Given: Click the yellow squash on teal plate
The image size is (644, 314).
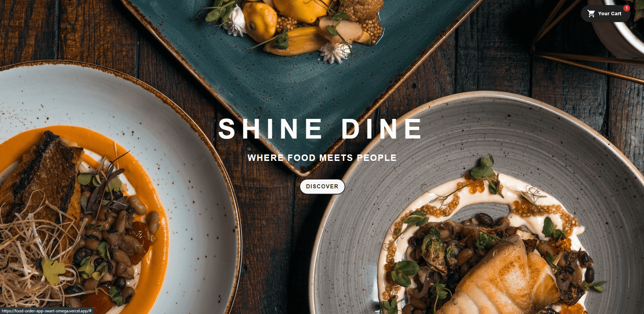Looking at the screenshot, I should [x=259, y=21].
